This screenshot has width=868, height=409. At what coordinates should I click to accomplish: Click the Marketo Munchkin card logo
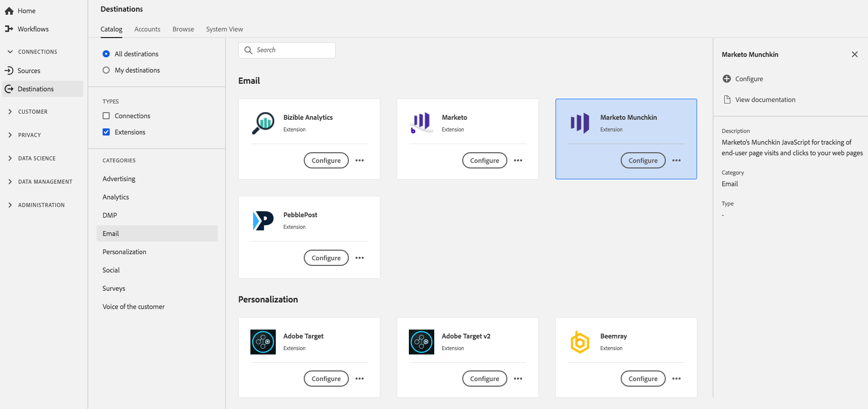tap(580, 123)
